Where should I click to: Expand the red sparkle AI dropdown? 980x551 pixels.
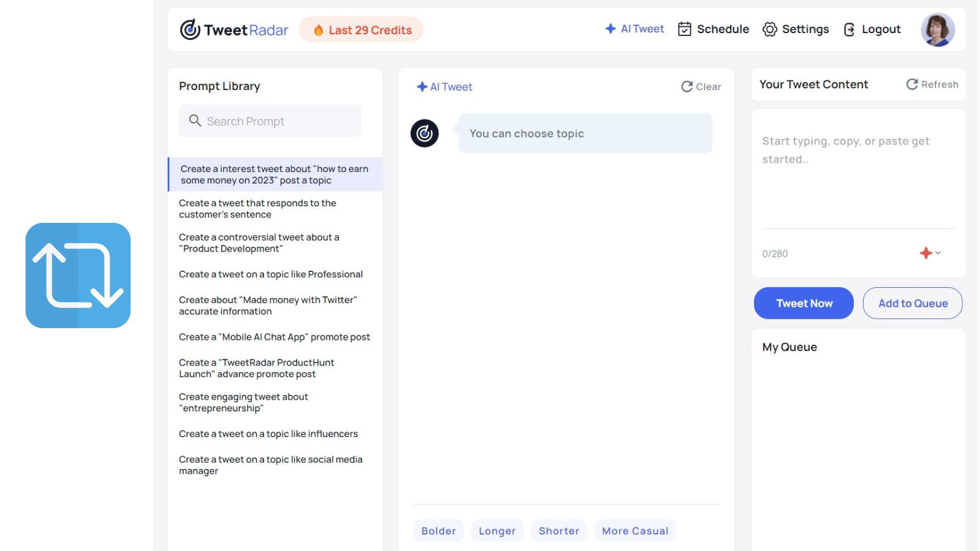930,253
